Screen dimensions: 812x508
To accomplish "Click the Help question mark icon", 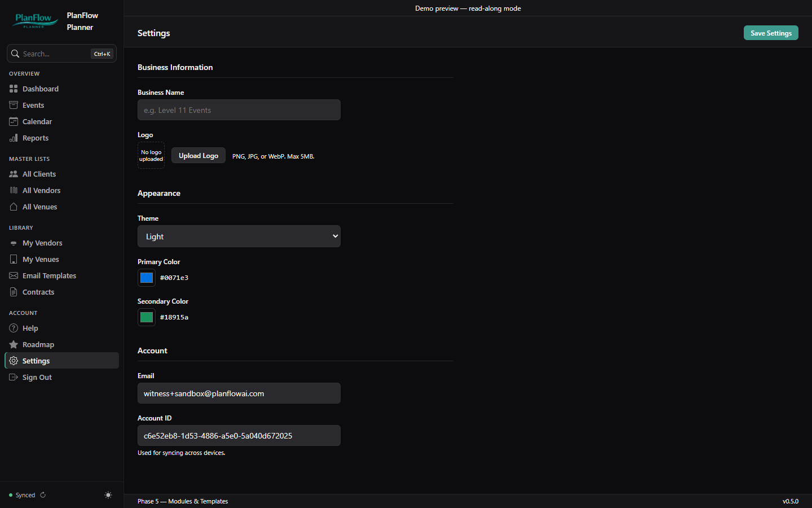I will point(14,328).
